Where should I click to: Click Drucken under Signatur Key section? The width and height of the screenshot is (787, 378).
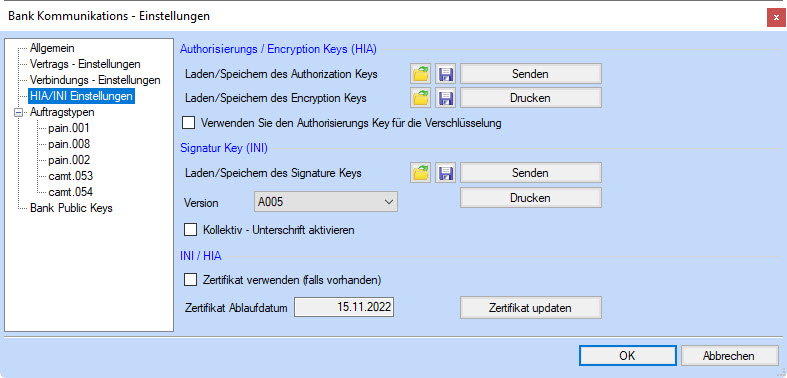tap(531, 198)
